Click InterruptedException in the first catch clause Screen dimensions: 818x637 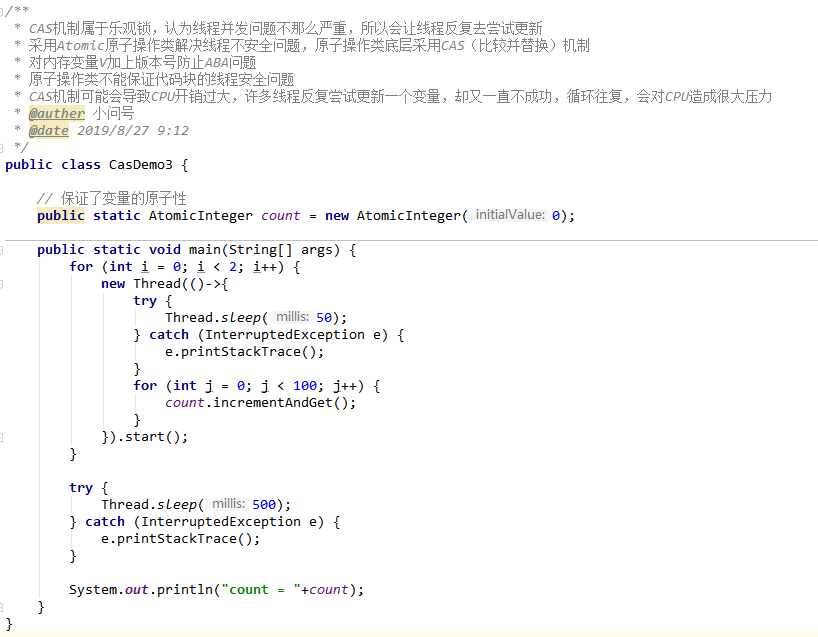(x=284, y=335)
